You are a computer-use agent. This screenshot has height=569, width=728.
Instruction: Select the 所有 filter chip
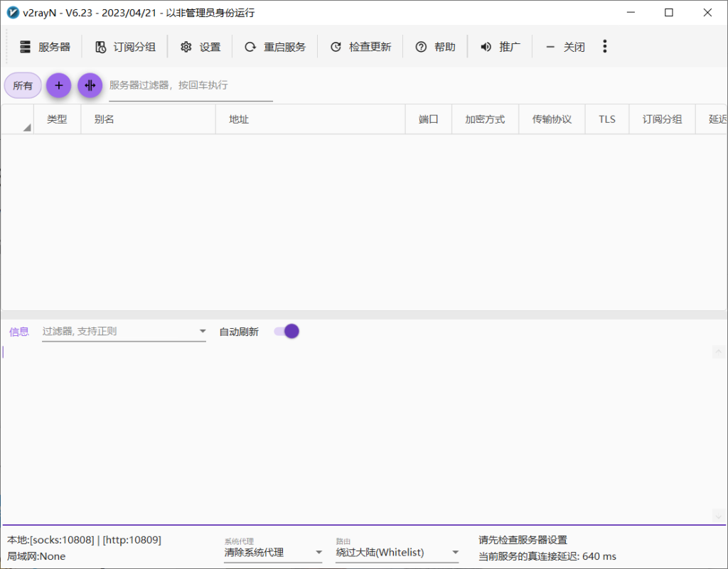click(22, 85)
